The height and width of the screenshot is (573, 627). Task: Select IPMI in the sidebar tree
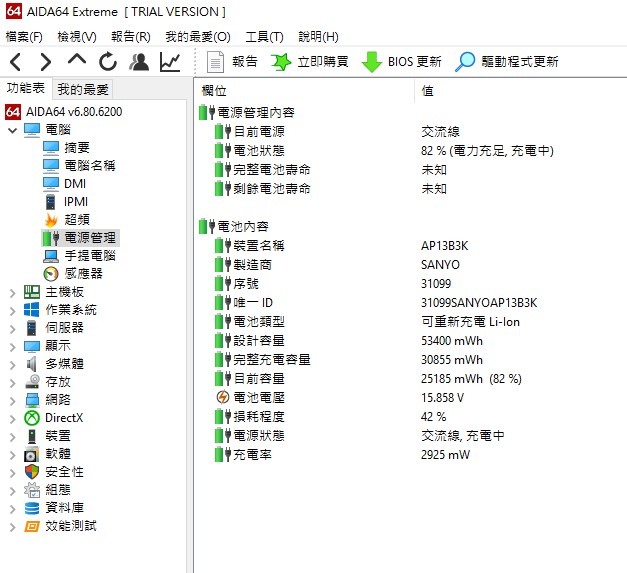click(66, 202)
